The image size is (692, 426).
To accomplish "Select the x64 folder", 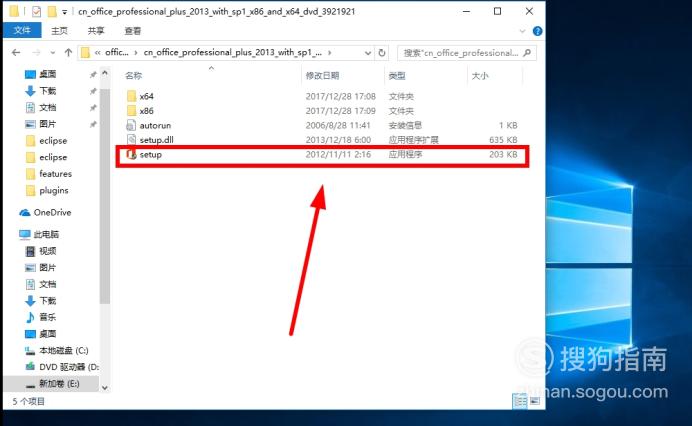I will 146,96.
